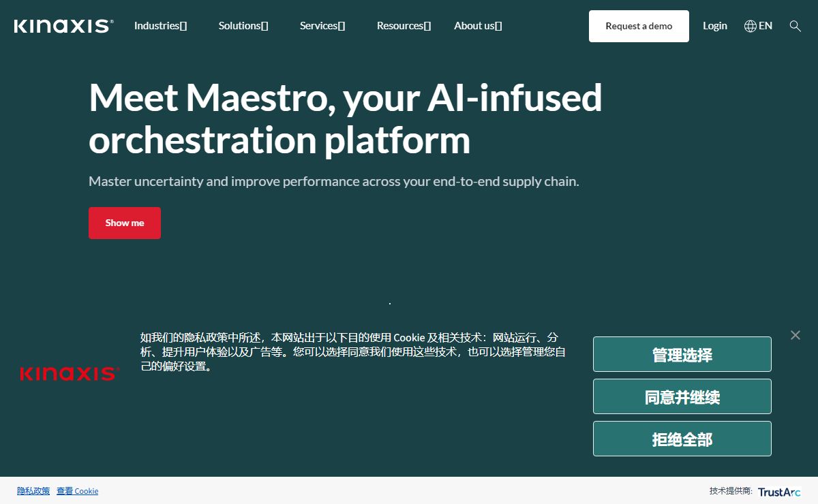Click the Kinaxis logo in the header

(x=63, y=26)
